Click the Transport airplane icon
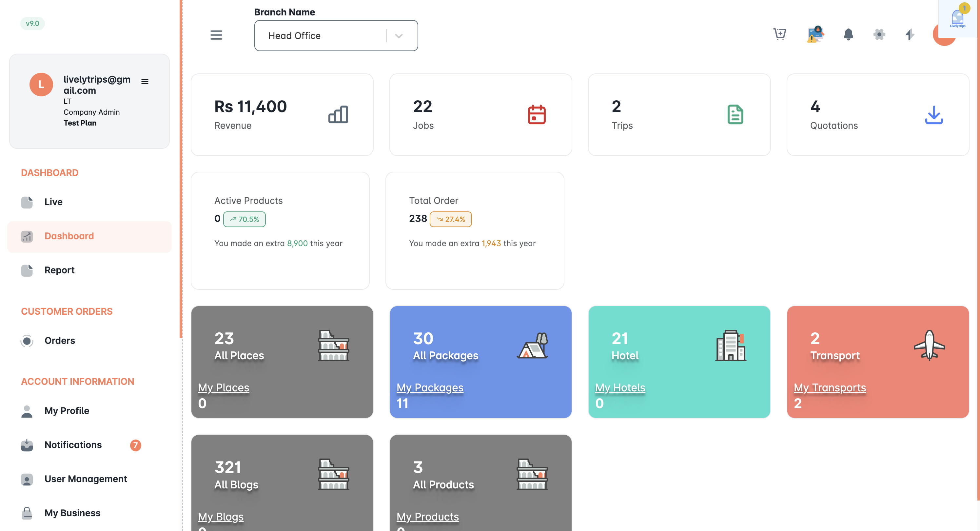The width and height of the screenshot is (980, 531). tap(929, 345)
